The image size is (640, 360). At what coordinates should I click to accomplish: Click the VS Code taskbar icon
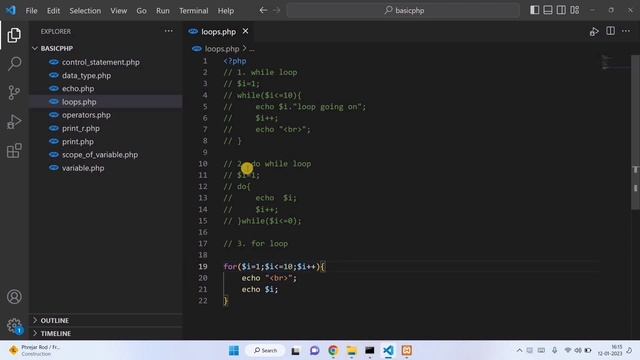tap(388, 350)
